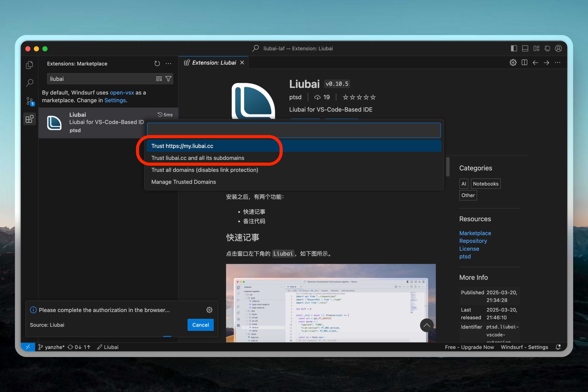Click scroll-to-top arrow button
This screenshot has width=588, height=392.
pyautogui.click(x=426, y=325)
